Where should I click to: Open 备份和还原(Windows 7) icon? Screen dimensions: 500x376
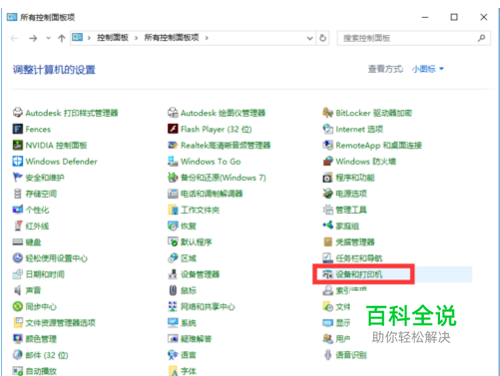[x=173, y=177]
